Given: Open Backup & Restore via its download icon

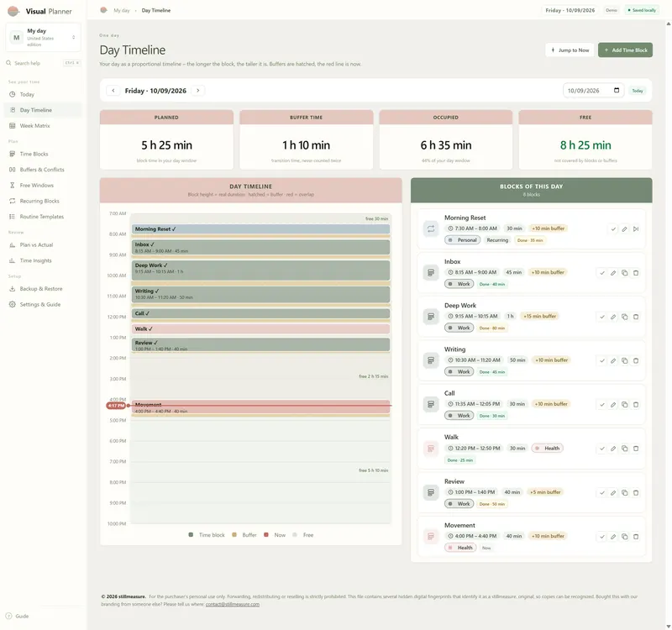Looking at the screenshot, I should tap(13, 289).
